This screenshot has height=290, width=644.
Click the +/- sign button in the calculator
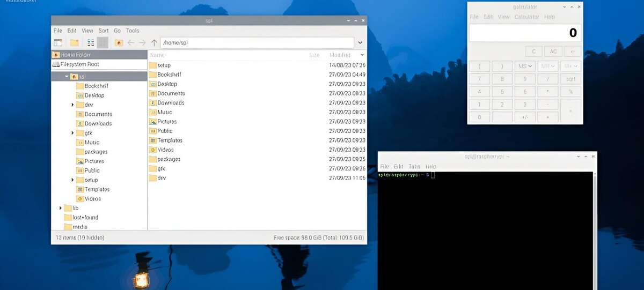525,117
